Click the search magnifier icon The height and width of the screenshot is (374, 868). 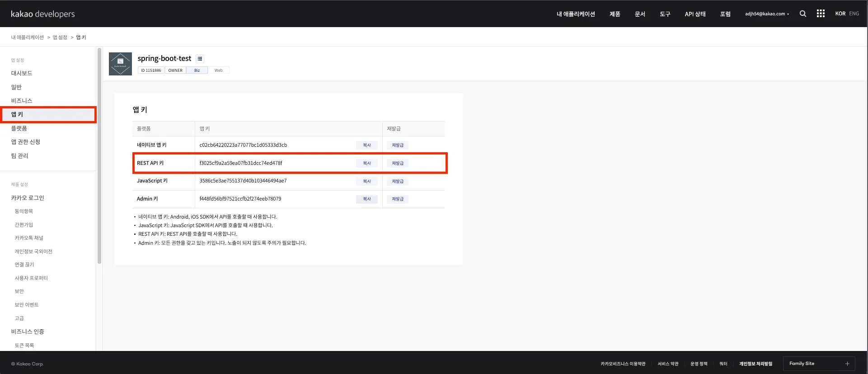[802, 14]
